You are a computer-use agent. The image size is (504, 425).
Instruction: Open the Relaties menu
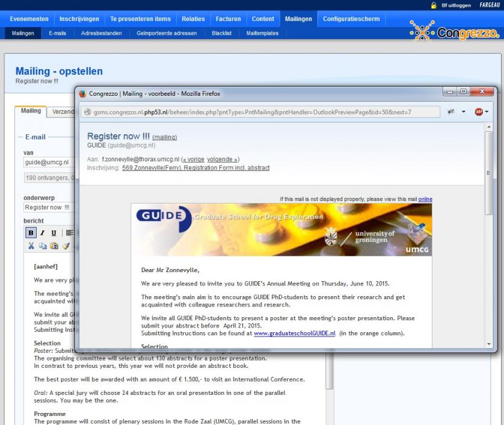(x=193, y=19)
